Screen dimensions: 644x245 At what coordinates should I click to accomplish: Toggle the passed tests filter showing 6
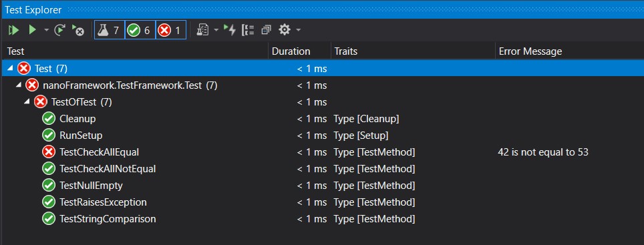[140, 30]
